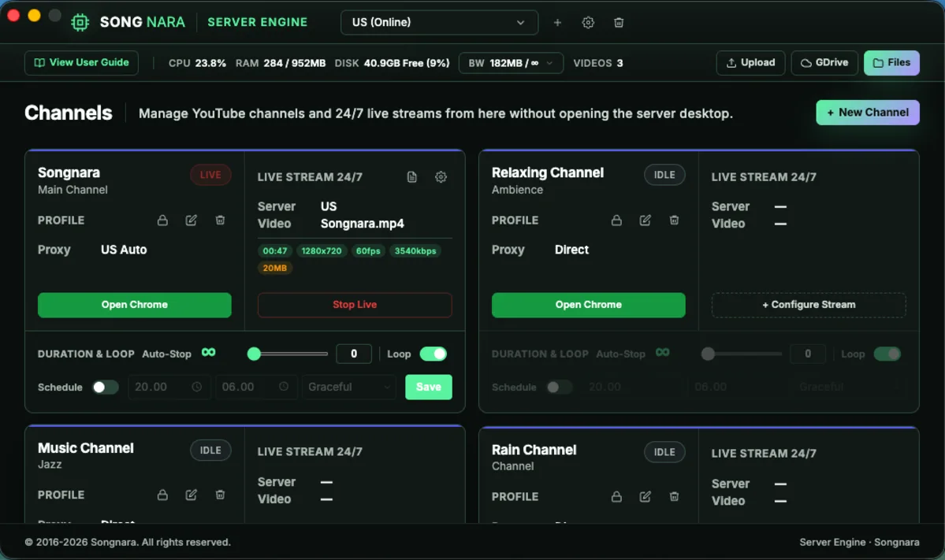Click the 00:47 duration tag
Screen dimensions: 945x560
click(x=275, y=251)
